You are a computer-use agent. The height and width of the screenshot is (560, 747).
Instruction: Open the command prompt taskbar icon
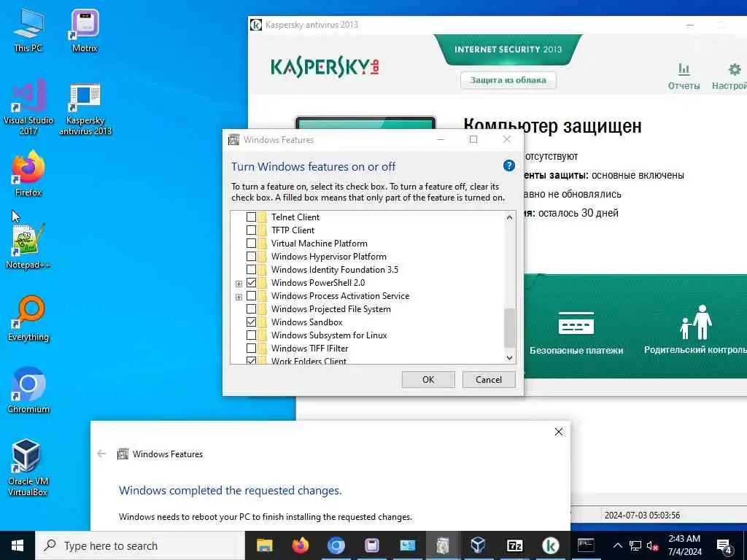pyautogui.click(x=586, y=545)
